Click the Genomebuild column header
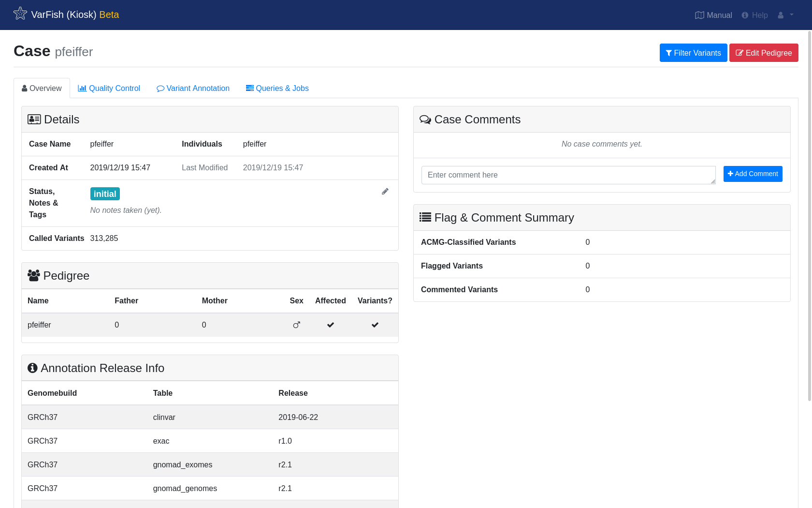The width and height of the screenshot is (812, 508). 52,393
